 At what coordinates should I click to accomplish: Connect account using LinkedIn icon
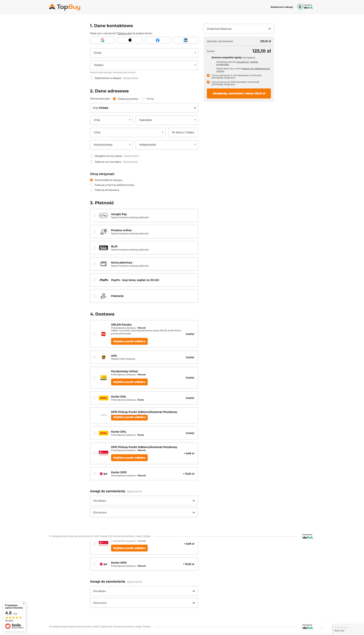pyautogui.click(x=185, y=40)
